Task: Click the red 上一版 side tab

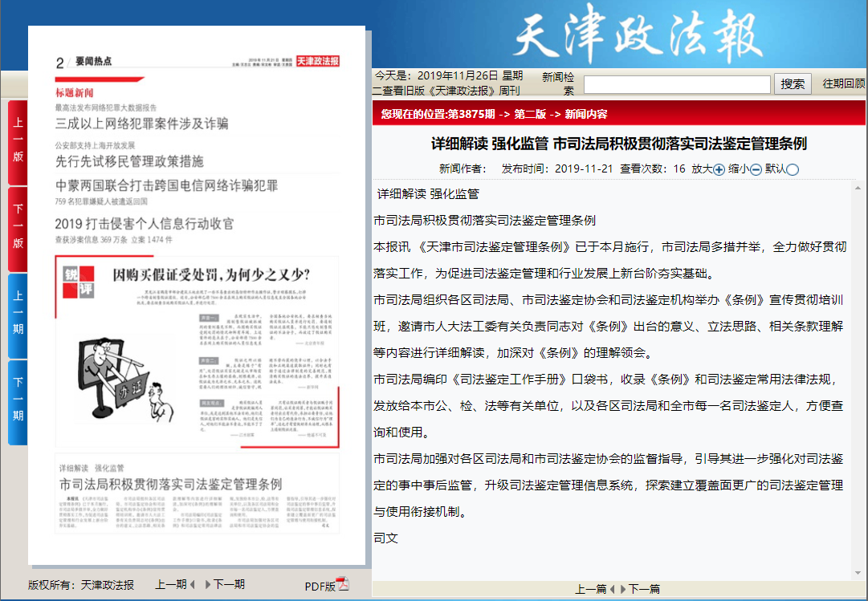Action: click(18, 142)
